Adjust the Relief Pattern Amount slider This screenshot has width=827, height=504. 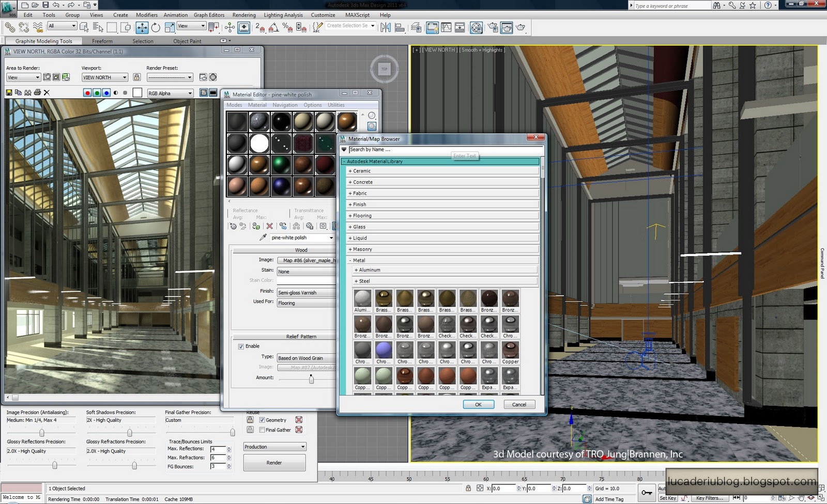point(311,379)
